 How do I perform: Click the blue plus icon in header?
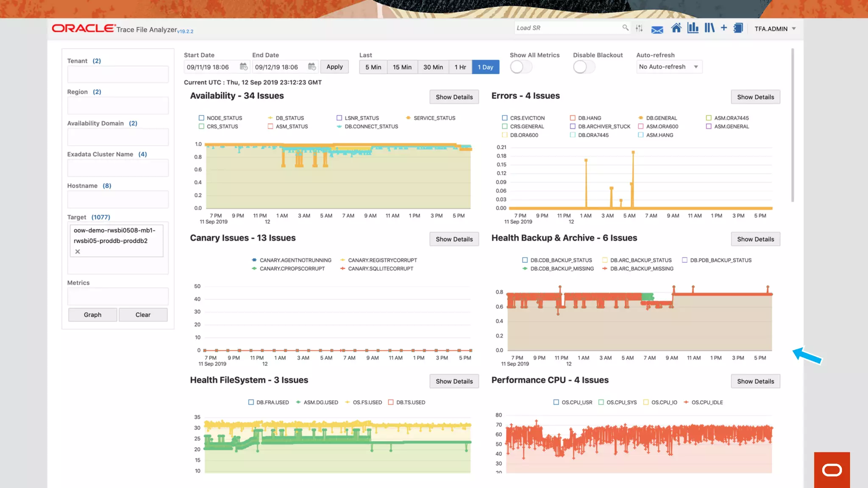[724, 28]
